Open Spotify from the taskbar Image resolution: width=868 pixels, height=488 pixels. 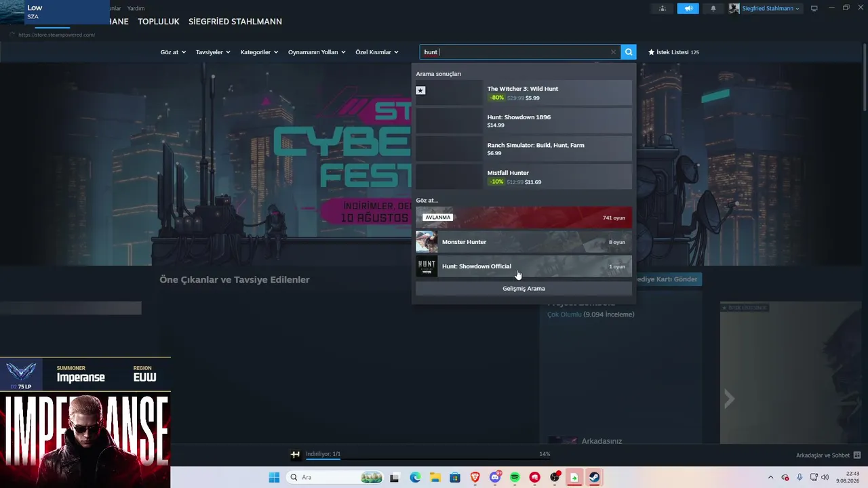point(515,477)
